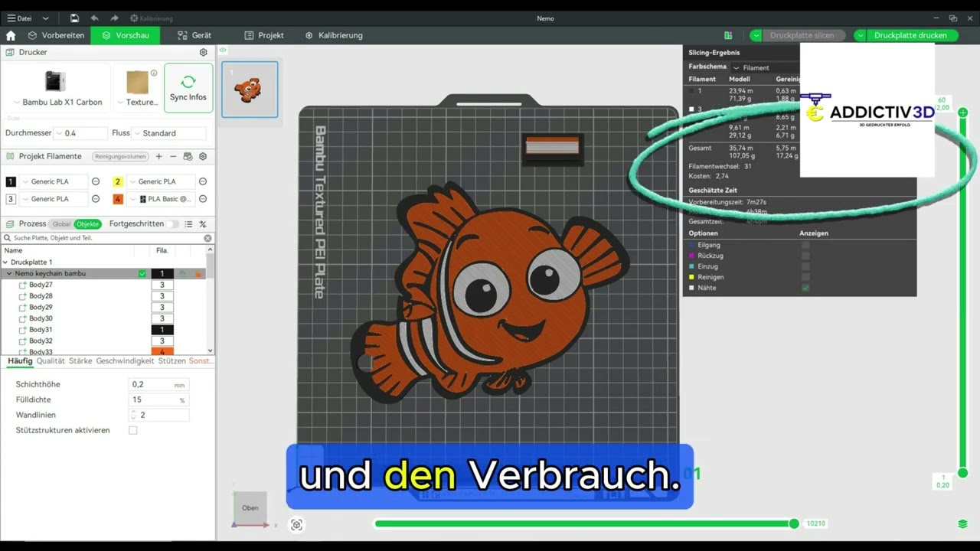Viewport: 980px width, 551px height.
Task: Switch to the Projekt tab
Action: pos(264,35)
